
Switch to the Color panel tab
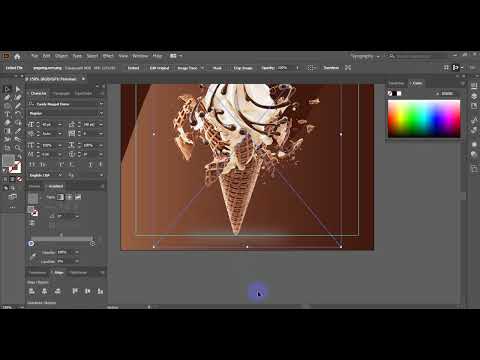(416, 83)
